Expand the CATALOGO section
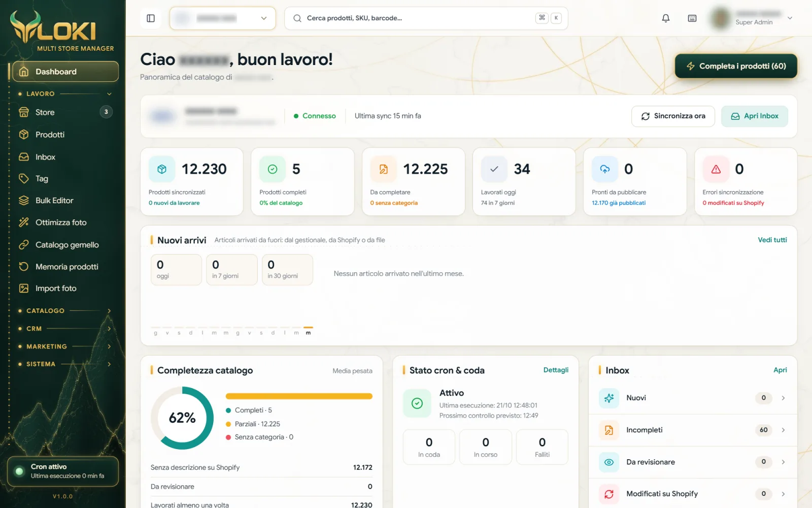Viewport: 812px width, 508px height. click(x=65, y=311)
